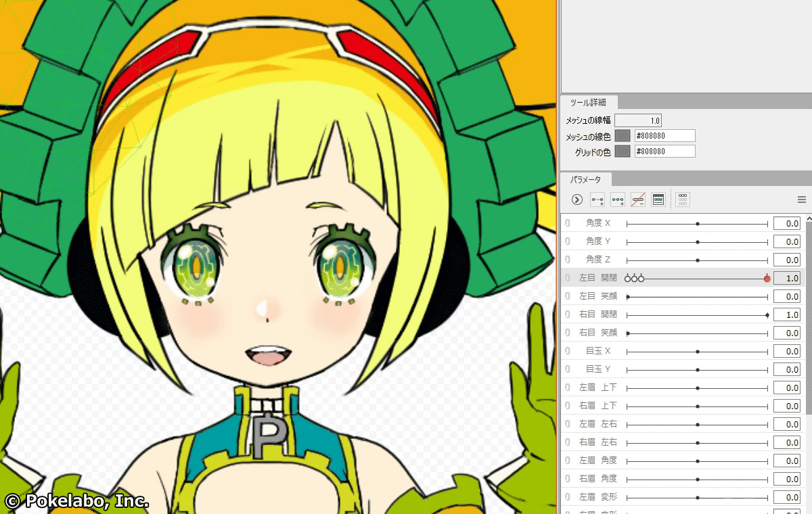The image size is (812, 514).
Task: Toggle the link icon for 右目 笑顔
Action: tap(567, 333)
